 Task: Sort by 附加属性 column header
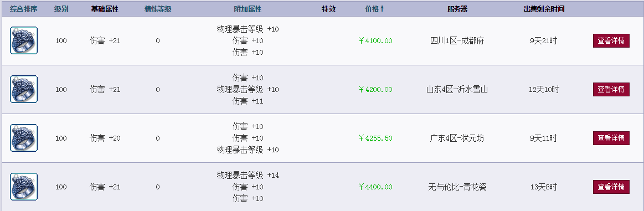pyautogui.click(x=248, y=9)
